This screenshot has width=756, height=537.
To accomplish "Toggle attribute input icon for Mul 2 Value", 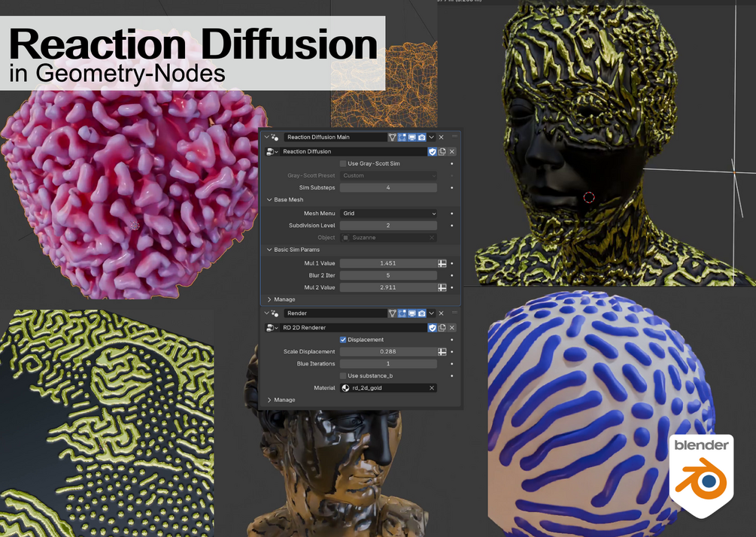I will pos(442,288).
